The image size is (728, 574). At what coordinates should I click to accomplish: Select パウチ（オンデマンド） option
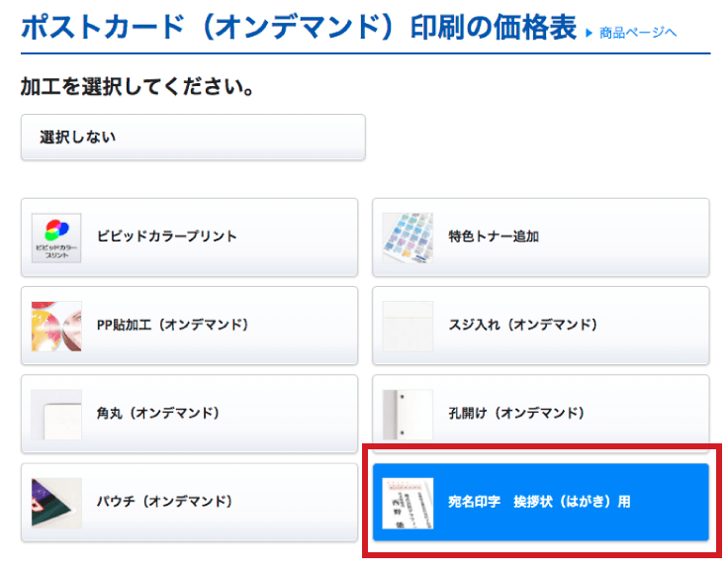[x=164, y=502]
